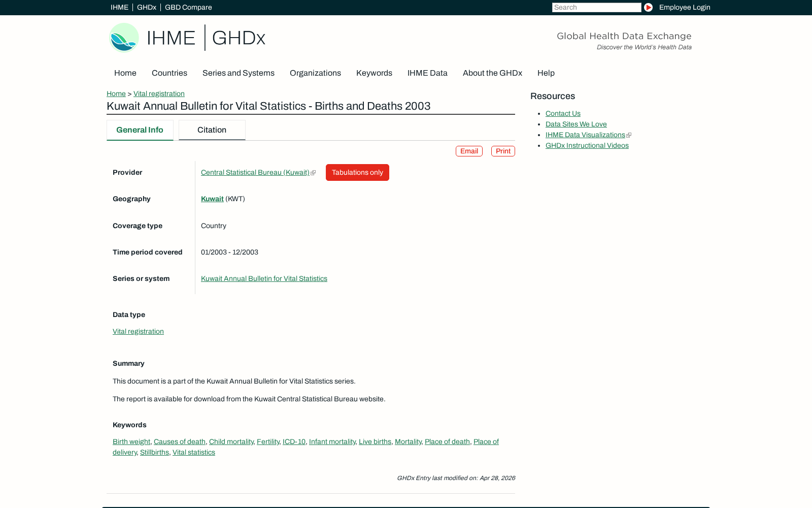Open Data Sites We Love link
The image size is (812, 508).
[576, 124]
